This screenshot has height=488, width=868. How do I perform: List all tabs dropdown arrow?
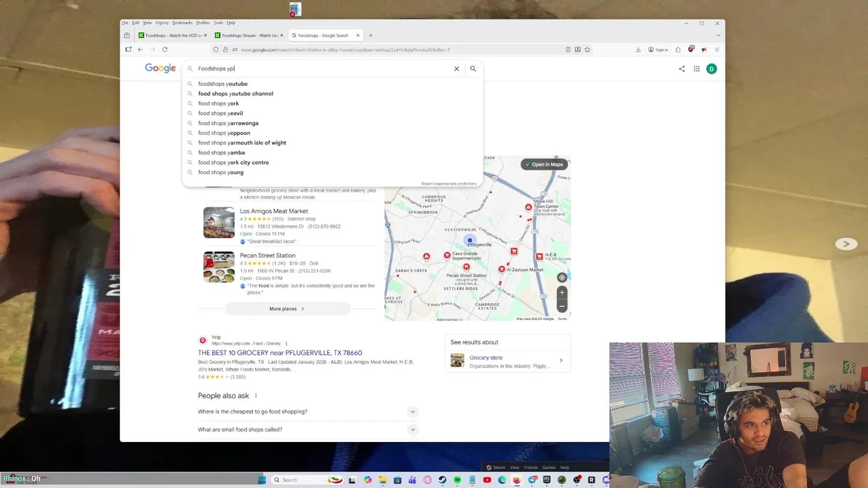point(717,35)
